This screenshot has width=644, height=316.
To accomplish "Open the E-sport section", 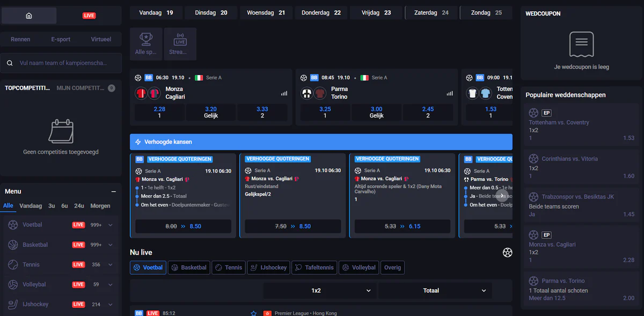I will [61, 39].
